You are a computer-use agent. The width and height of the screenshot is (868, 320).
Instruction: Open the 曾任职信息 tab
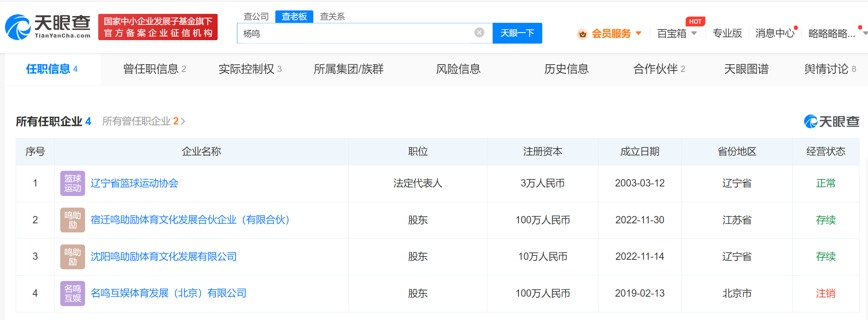(x=154, y=69)
